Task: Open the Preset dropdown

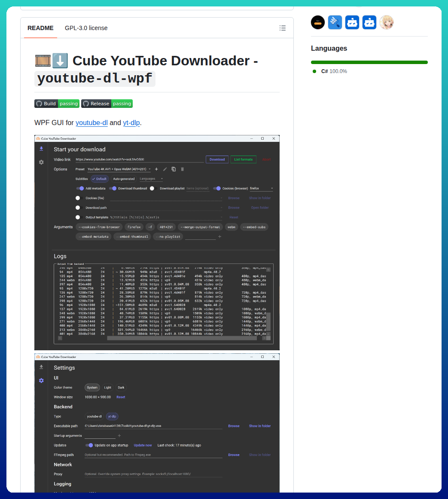Action: pos(119,169)
